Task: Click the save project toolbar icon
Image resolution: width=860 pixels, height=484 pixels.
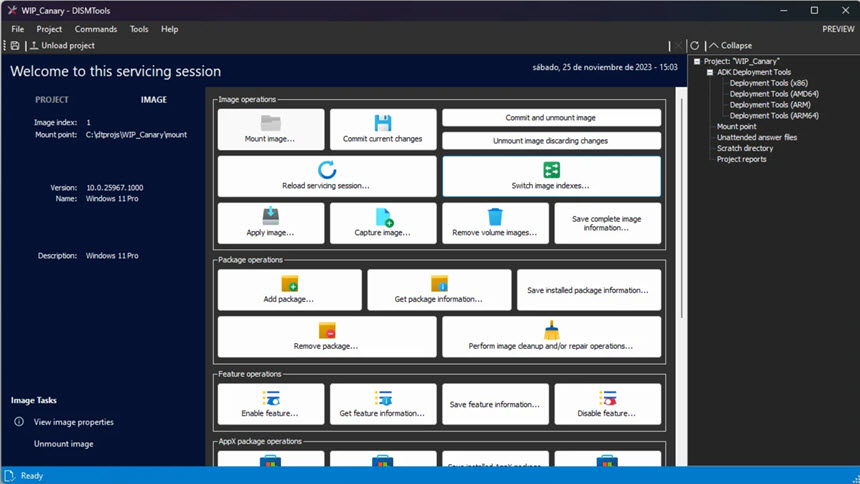Action: [15, 46]
